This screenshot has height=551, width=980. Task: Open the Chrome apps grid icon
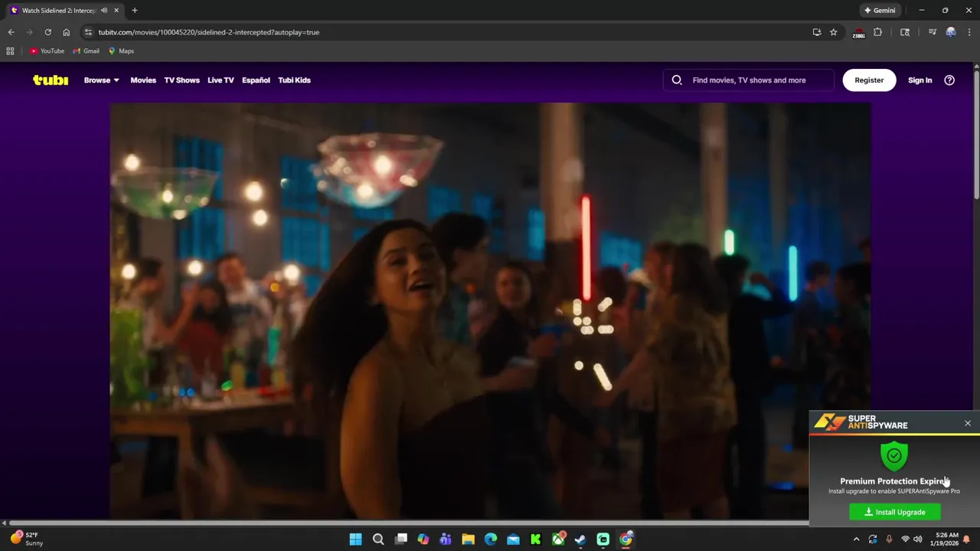point(10,51)
